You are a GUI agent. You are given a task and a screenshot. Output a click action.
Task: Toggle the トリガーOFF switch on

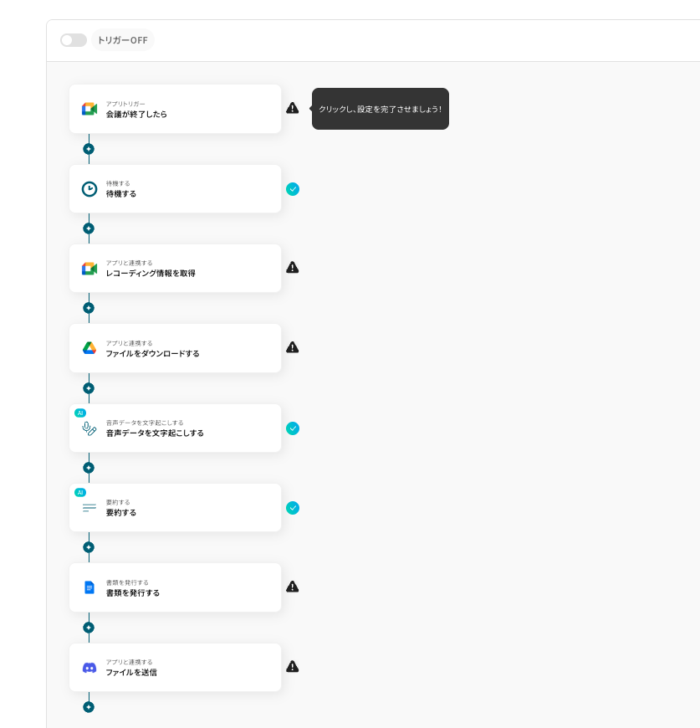[x=74, y=40]
